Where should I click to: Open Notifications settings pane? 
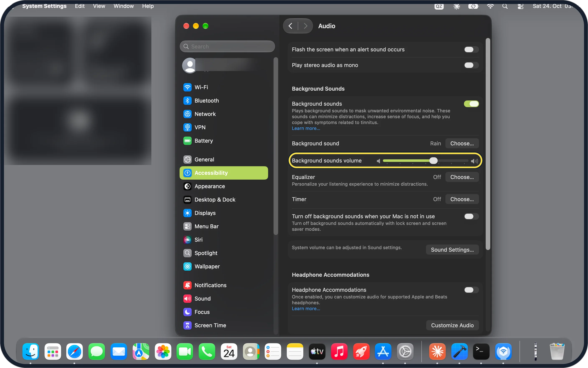pyautogui.click(x=224, y=285)
